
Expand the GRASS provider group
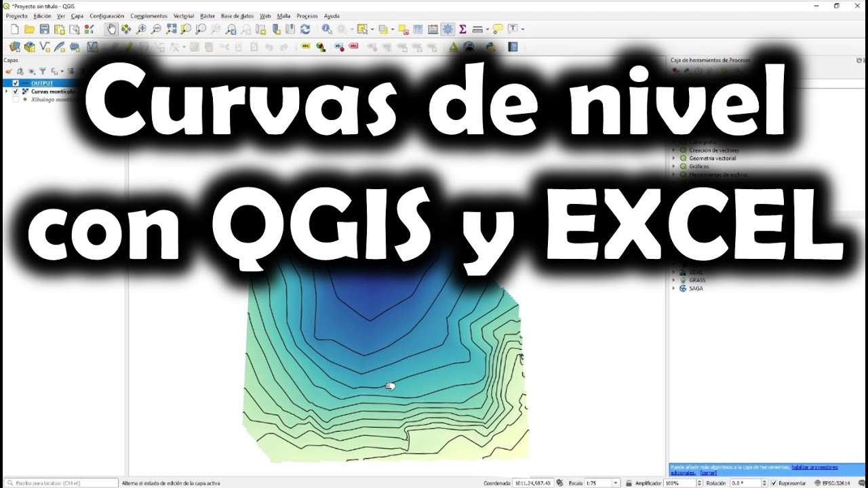[x=674, y=280]
